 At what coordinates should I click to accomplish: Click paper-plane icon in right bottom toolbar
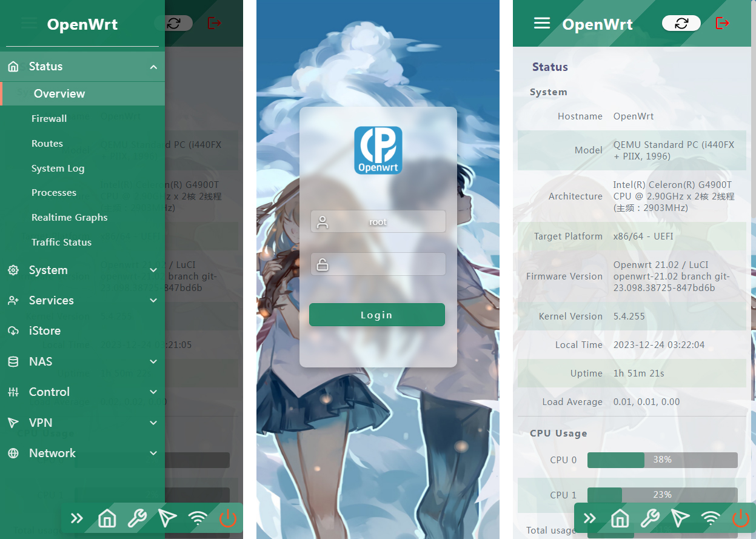point(680,518)
